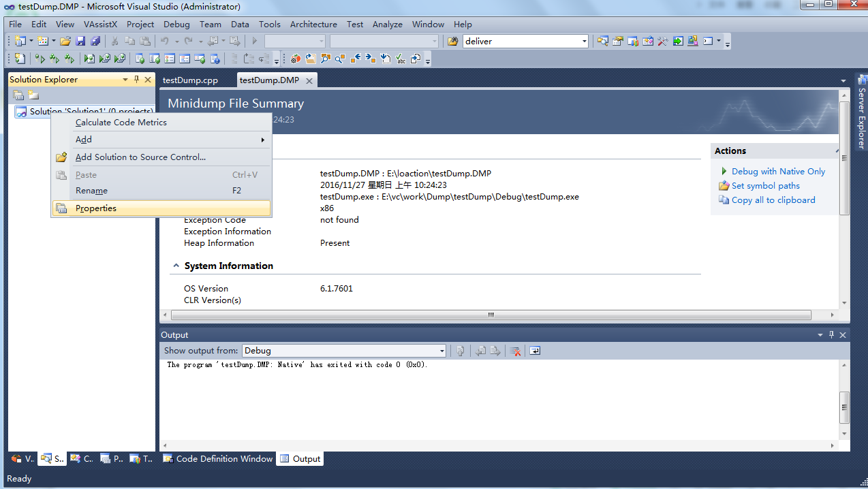
Task: Close the testDump.DMP tab
Action: [309, 80]
